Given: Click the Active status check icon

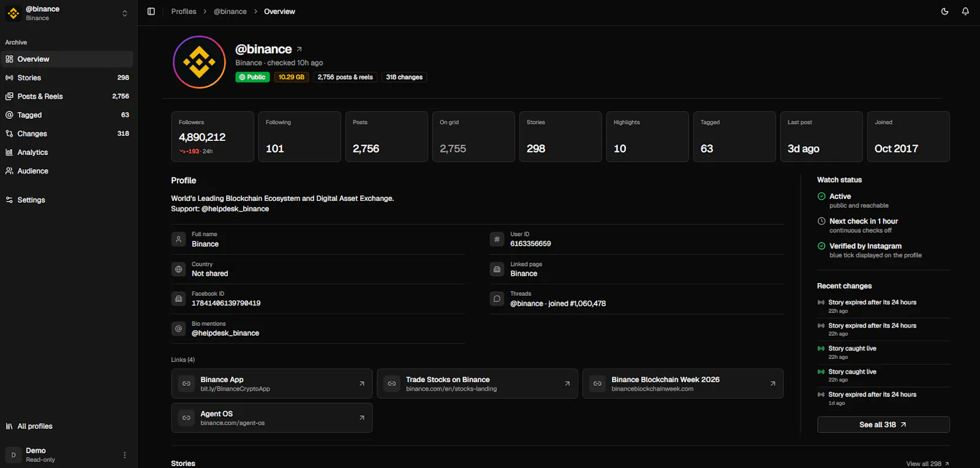Looking at the screenshot, I should 821,197.
